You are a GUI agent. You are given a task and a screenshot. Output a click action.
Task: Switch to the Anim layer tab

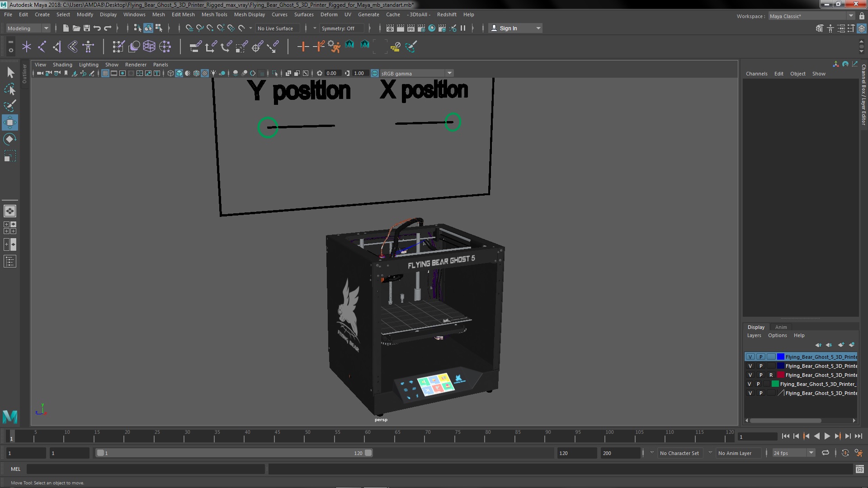point(781,327)
